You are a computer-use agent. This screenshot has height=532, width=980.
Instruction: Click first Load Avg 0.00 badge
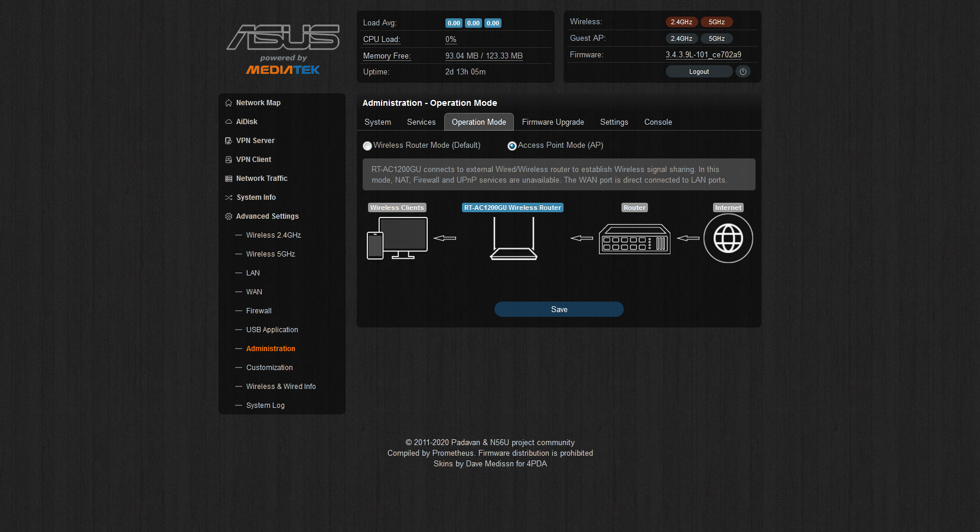454,23
